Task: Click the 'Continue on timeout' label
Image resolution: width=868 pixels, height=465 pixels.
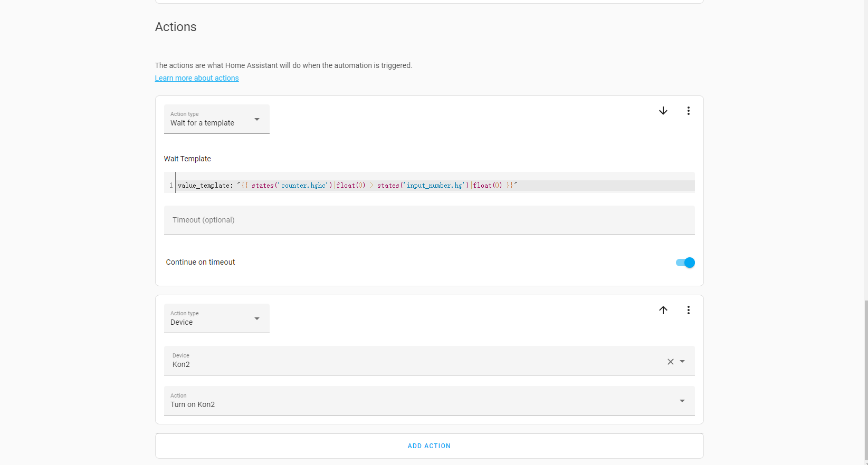Action: click(201, 262)
